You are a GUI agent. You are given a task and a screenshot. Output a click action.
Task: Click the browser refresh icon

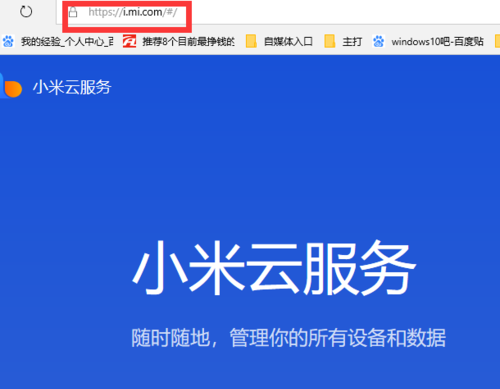[26, 12]
